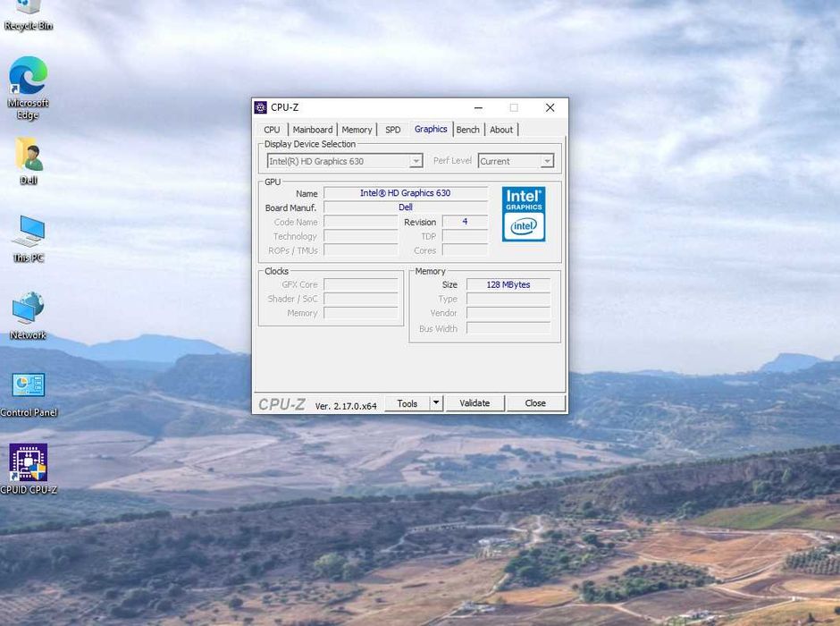Click the empty GFX Core clock field
840x626 pixels.
tap(361, 284)
